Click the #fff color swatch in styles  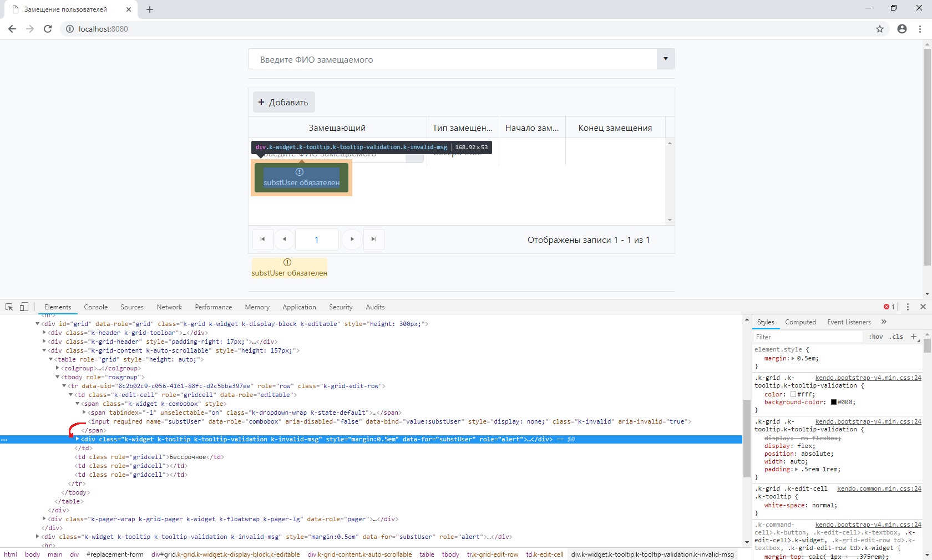click(793, 394)
